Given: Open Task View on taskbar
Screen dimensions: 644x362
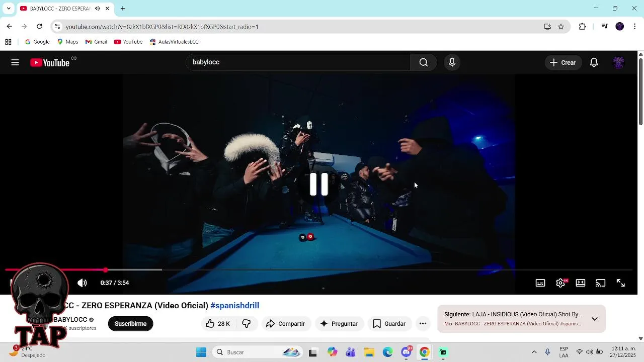Looking at the screenshot, I should point(313,352).
